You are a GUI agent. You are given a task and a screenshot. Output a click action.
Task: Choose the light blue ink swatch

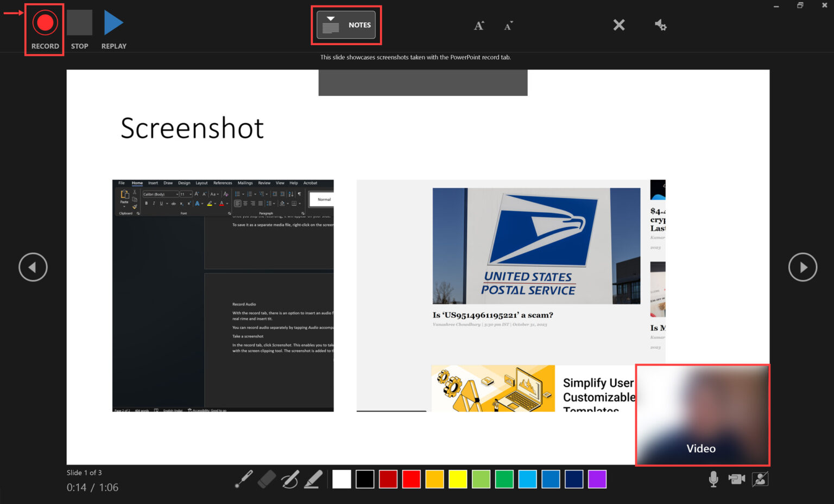pyautogui.click(x=528, y=479)
